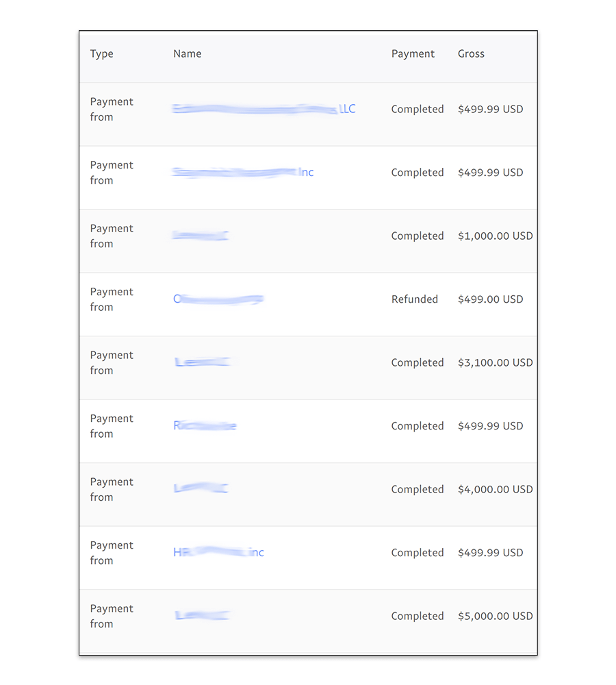Screen dimensions: 616x685
Task: Select the $3,100.00 USD amount
Action: pos(495,362)
